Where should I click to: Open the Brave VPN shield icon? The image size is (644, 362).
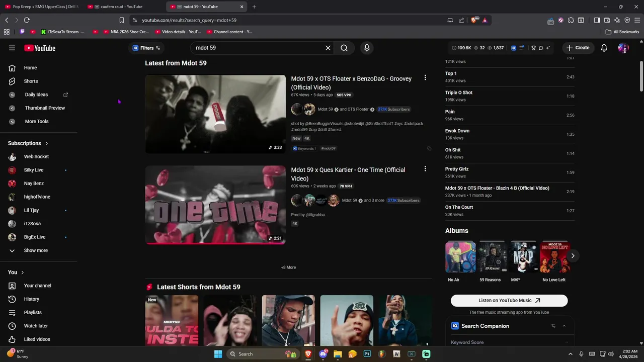tap(627, 20)
